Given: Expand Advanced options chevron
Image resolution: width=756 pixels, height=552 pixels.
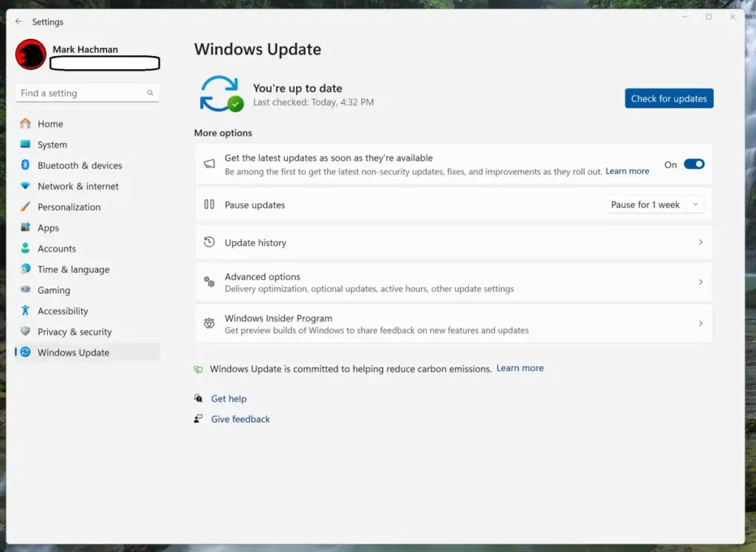Looking at the screenshot, I should pyautogui.click(x=700, y=282).
